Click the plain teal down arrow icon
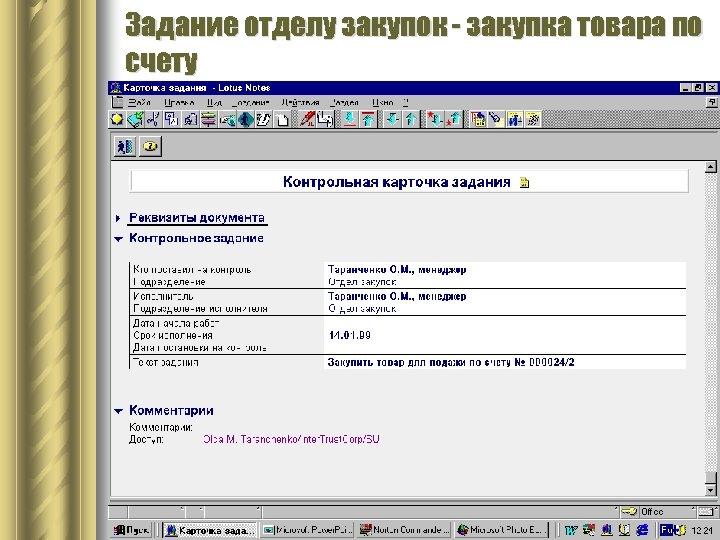The width and height of the screenshot is (720, 540). point(392,119)
